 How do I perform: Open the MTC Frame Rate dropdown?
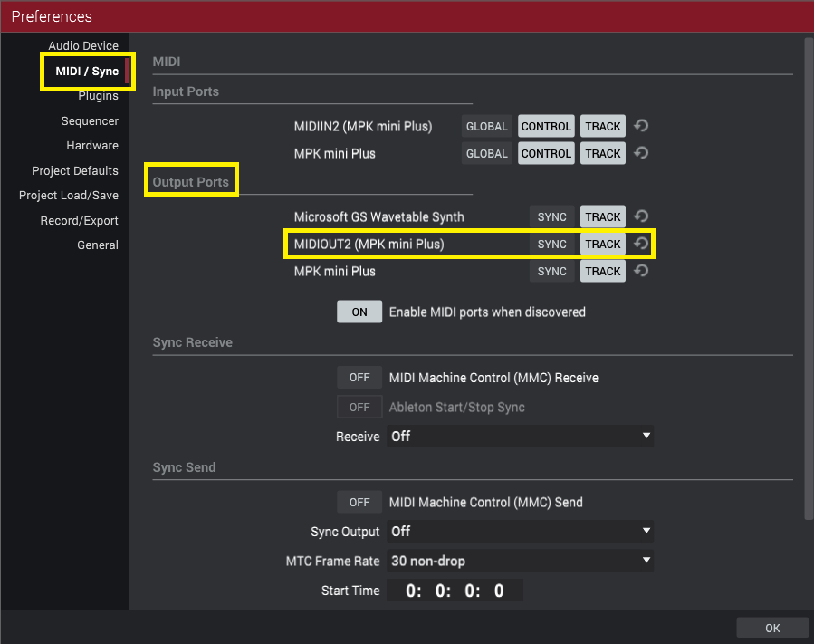[520, 561]
